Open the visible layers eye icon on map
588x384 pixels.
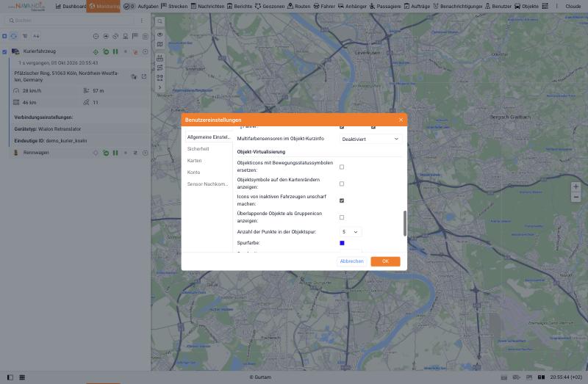click(x=159, y=35)
